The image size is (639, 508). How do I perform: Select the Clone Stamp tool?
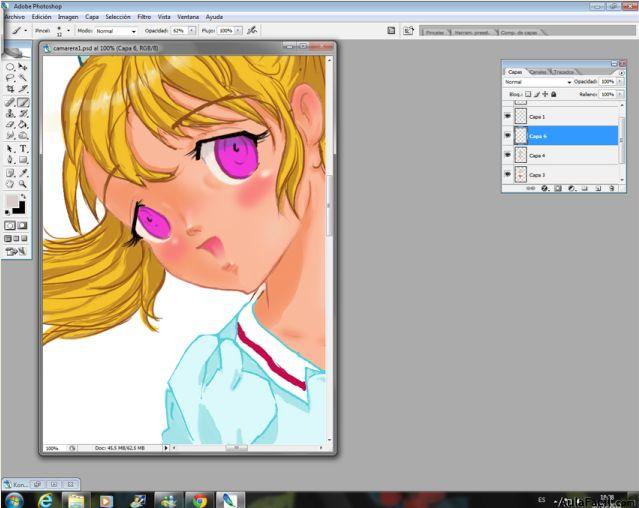click(10, 113)
